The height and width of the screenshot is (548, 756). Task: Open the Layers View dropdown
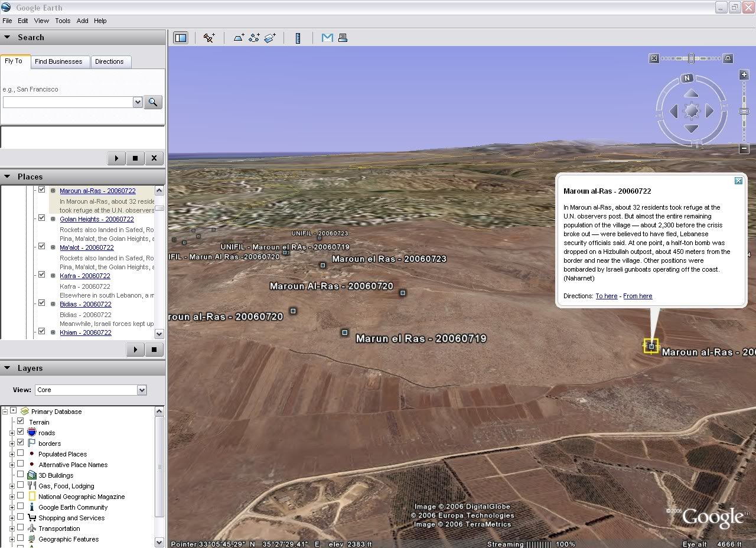142,390
